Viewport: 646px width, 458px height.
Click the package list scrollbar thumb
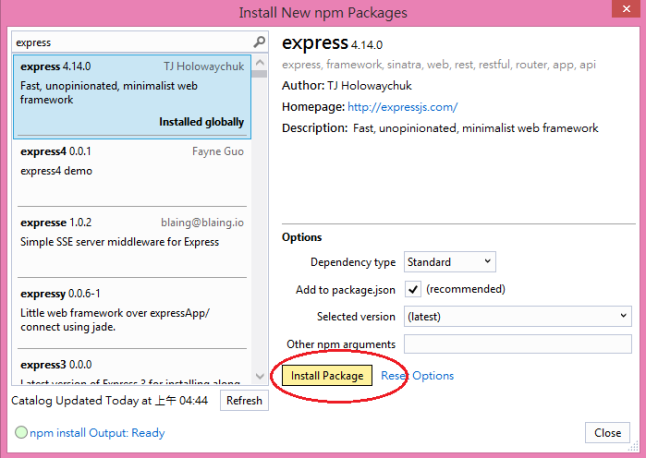[x=260, y=74]
